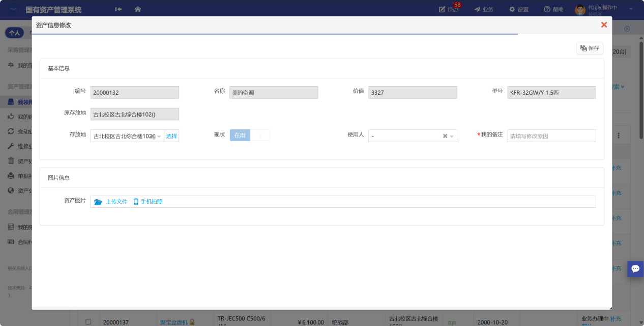Viewport: 644px width, 326px height.
Task: Open the floating chat bubble icon
Action: tap(635, 268)
